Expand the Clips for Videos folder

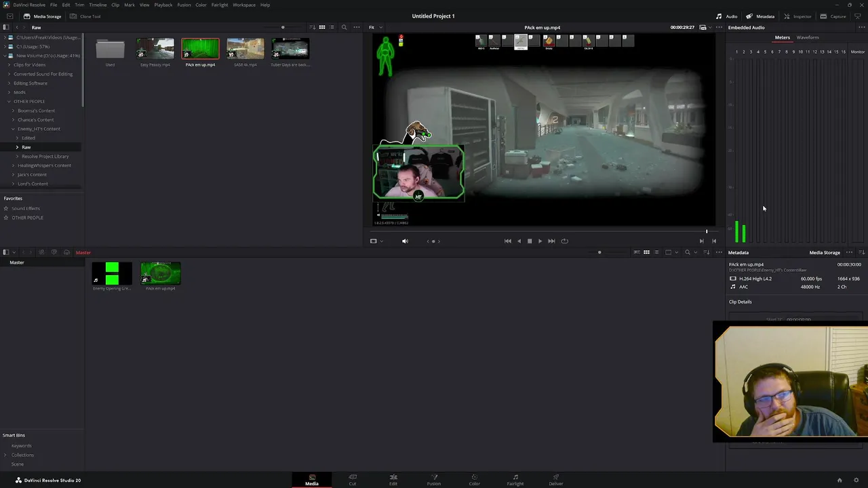(x=9, y=64)
